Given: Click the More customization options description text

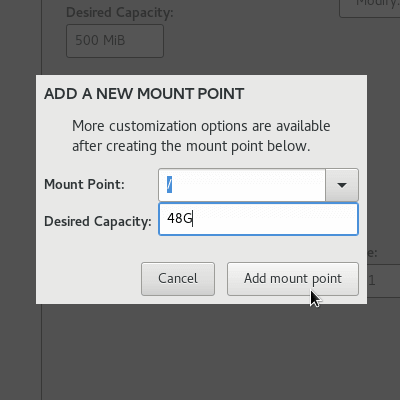Looking at the screenshot, I should 201,136.
